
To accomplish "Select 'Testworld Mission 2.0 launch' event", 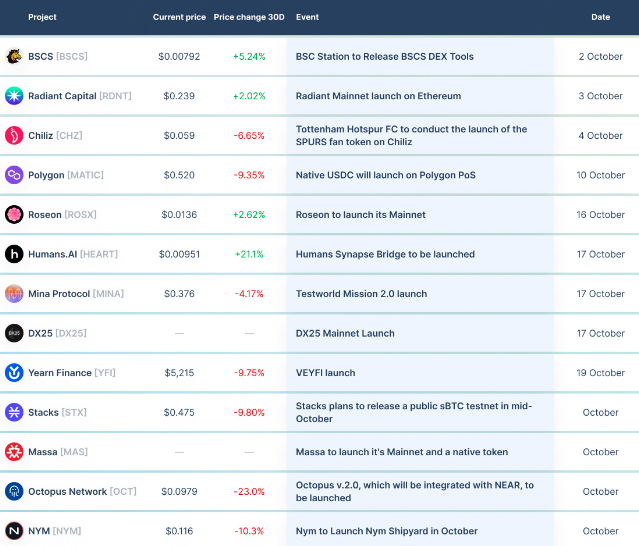I will (x=361, y=293).
